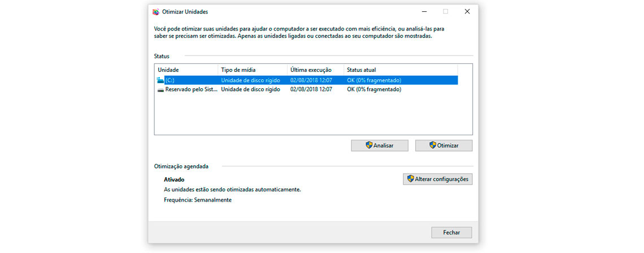Screen dimensions: 644x253
Task: Click the Ativado status text
Action: click(x=174, y=180)
